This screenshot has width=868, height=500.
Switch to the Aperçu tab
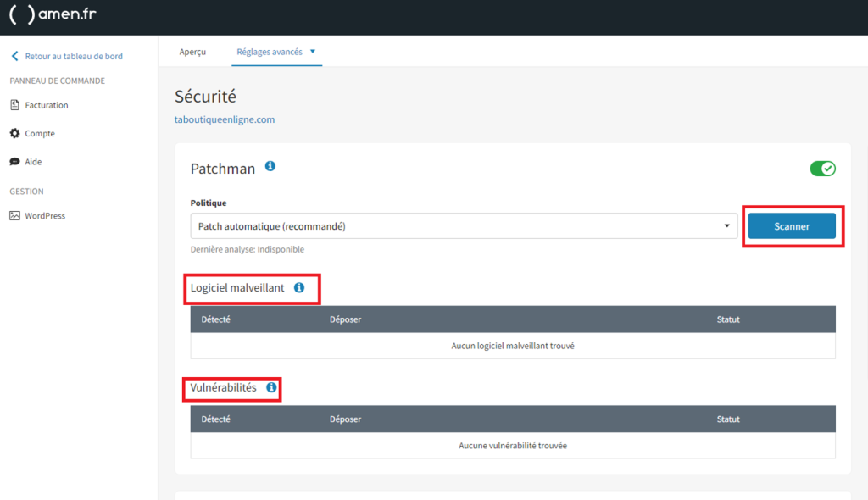192,52
